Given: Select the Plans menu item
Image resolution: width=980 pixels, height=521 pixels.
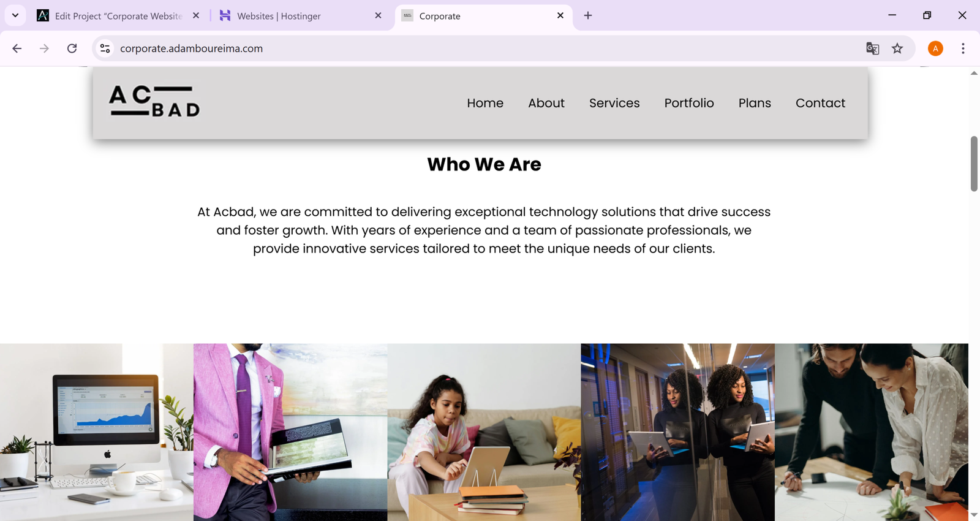Looking at the screenshot, I should coord(755,103).
